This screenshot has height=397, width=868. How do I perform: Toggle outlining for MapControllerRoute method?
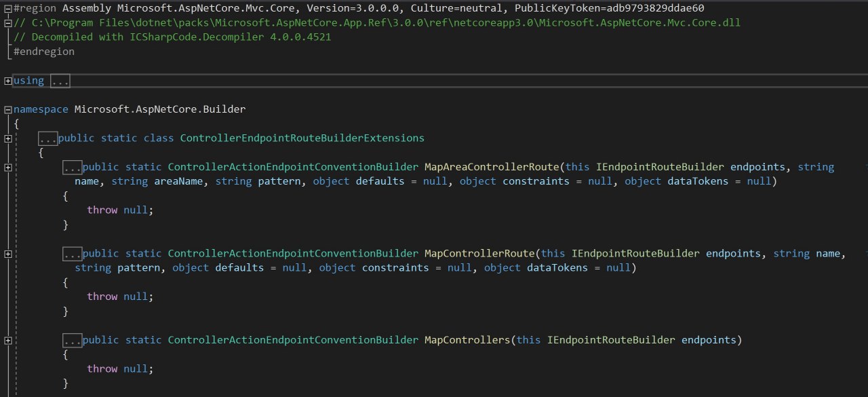pyautogui.click(x=7, y=254)
